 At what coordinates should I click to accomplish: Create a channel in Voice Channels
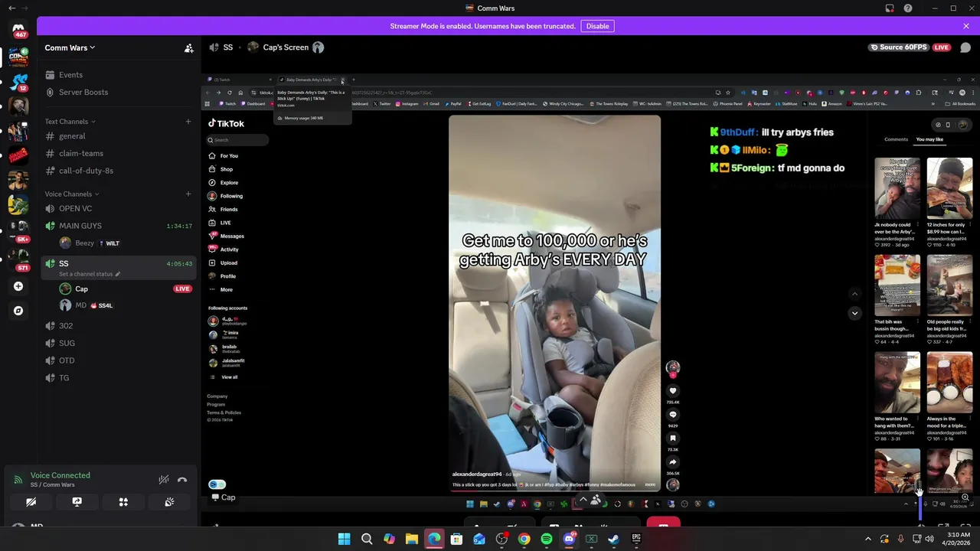188,194
